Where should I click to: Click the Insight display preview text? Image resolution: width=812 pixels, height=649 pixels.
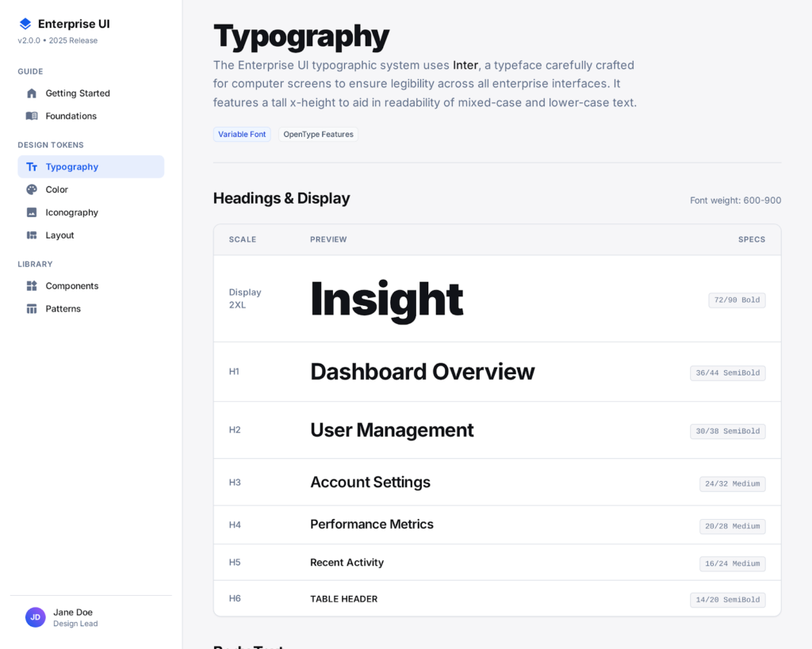coord(386,299)
